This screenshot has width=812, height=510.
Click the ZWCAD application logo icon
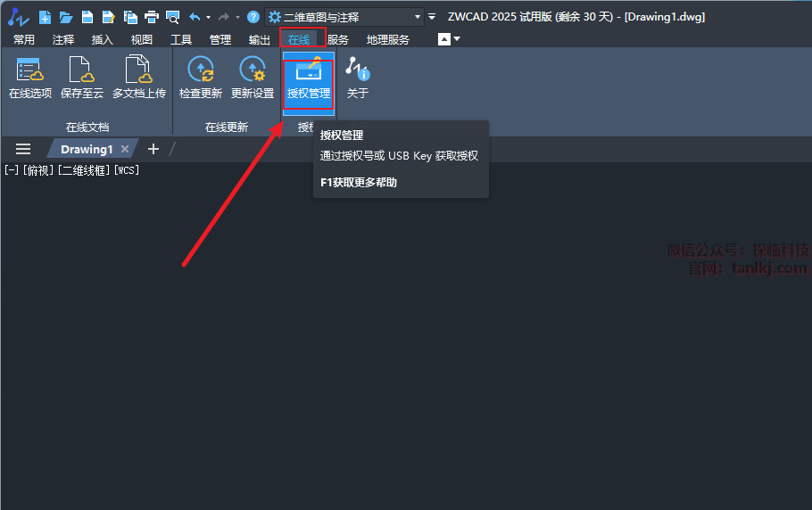tap(18, 17)
